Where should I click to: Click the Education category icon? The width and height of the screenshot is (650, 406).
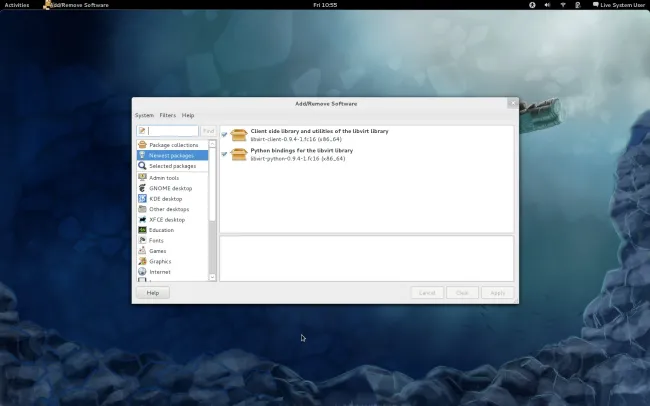(142, 230)
